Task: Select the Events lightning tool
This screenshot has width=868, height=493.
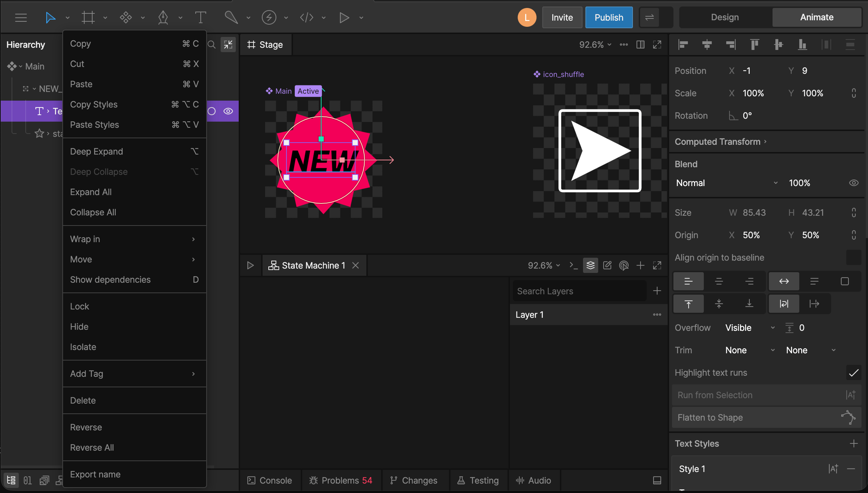Action: click(269, 17)
